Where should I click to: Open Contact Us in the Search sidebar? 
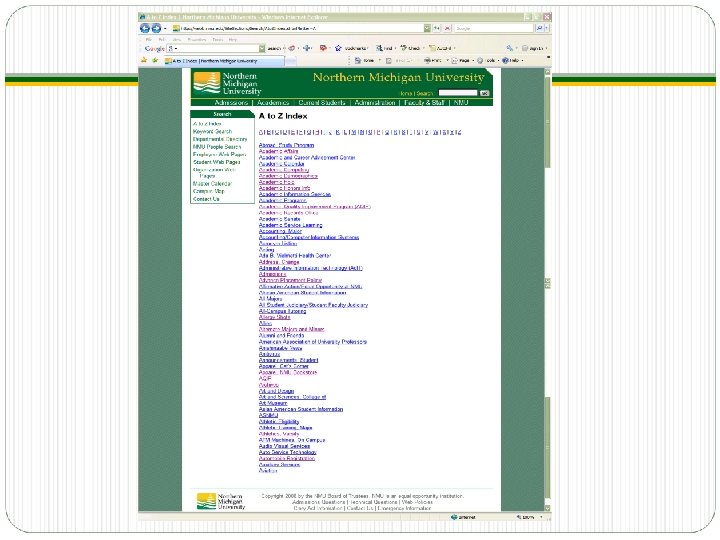206,199
